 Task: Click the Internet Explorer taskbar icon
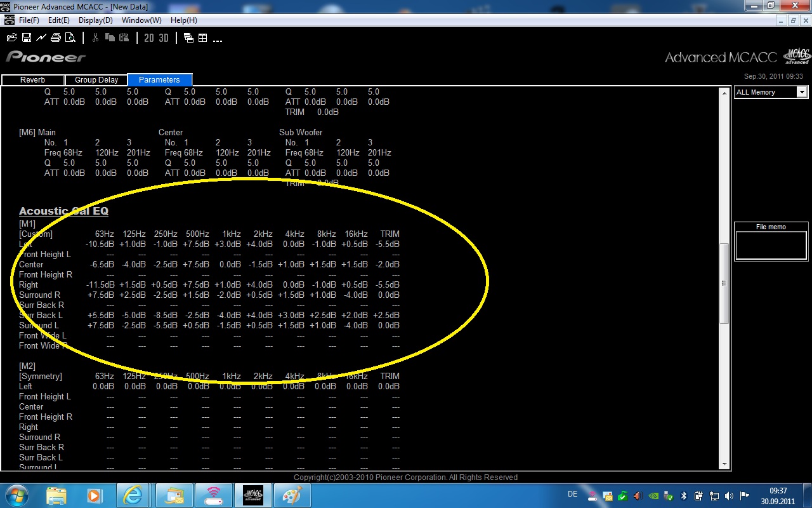[x=133, y=495]
